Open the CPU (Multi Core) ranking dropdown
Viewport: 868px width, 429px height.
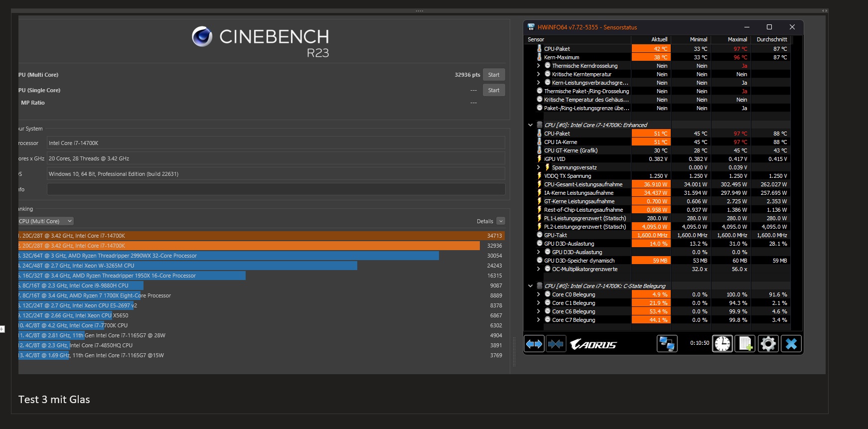[x=46, y=221]
